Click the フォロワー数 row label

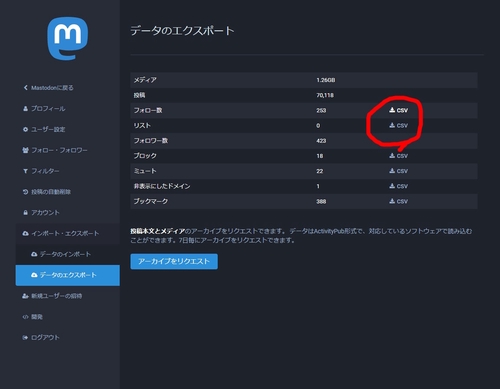151,141
